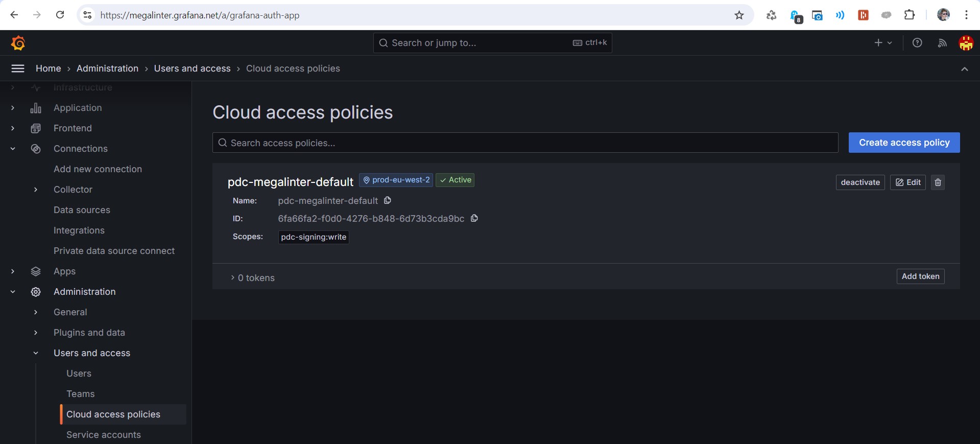Viewport: 980px width, 444px height.
Task: Click the Add token button
Action: point(920,276)
